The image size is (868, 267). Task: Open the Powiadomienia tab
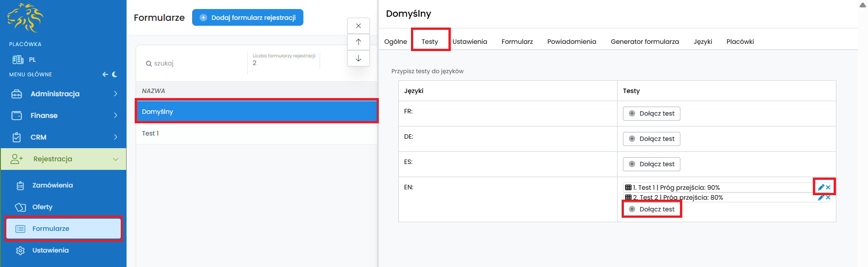(571, 42)
